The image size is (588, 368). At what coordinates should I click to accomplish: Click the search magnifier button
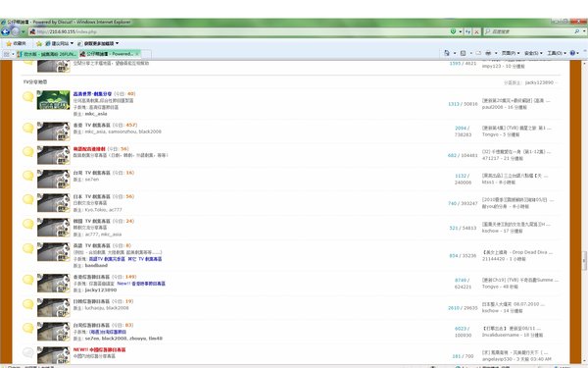tap(577, 31)
